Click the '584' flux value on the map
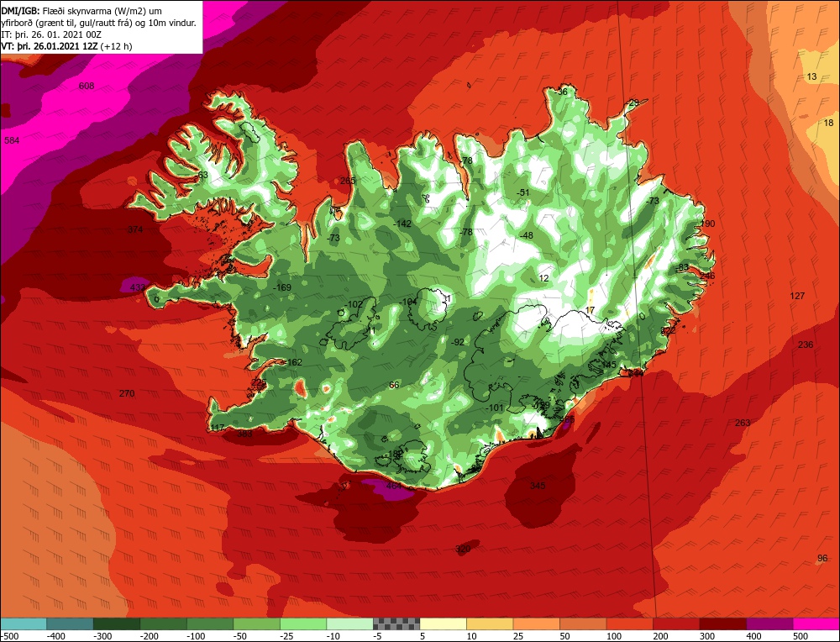The height and width of the screenshot is (642, 840). pyautogui.click(x=12, y=140)
